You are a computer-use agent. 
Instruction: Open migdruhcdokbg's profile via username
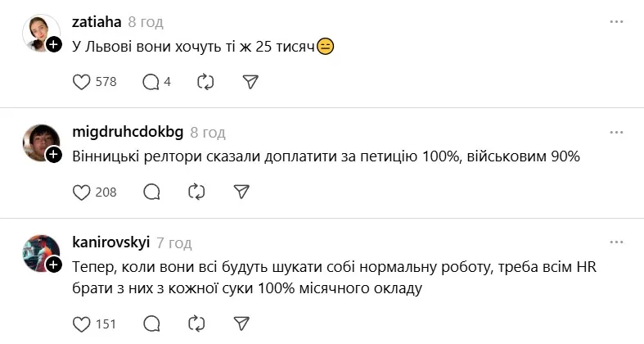click(128, 133)
